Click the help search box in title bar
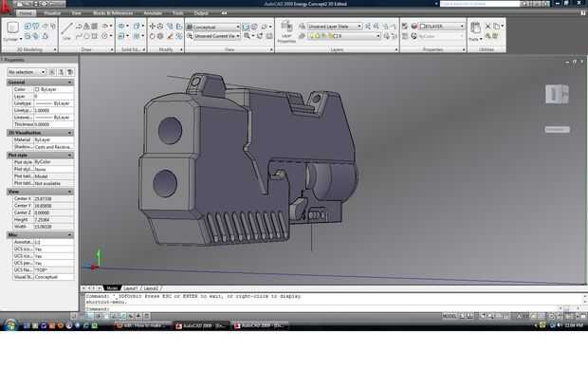The height and width of the screenshot is (387, 588). coord(480,4)
